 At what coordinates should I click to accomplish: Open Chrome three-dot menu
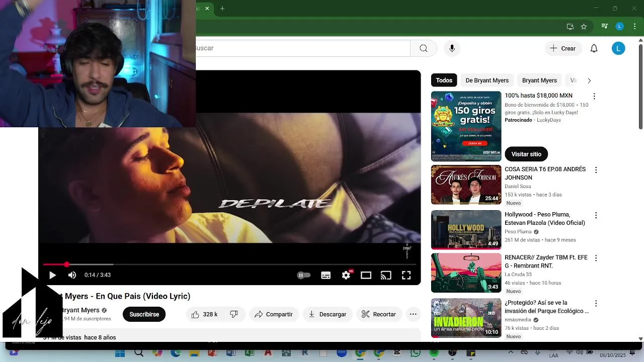(x=634, y=27)
